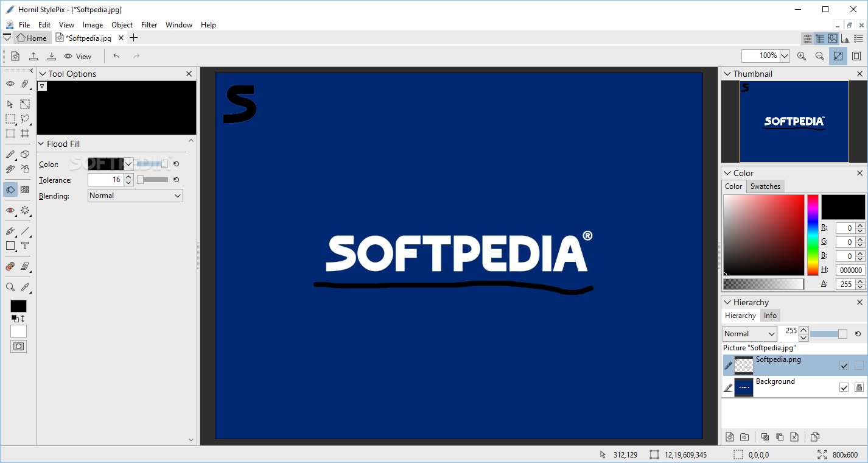Select the brush tool
The height and width of the screenshot is (463, 868).
tap(10, 154)
